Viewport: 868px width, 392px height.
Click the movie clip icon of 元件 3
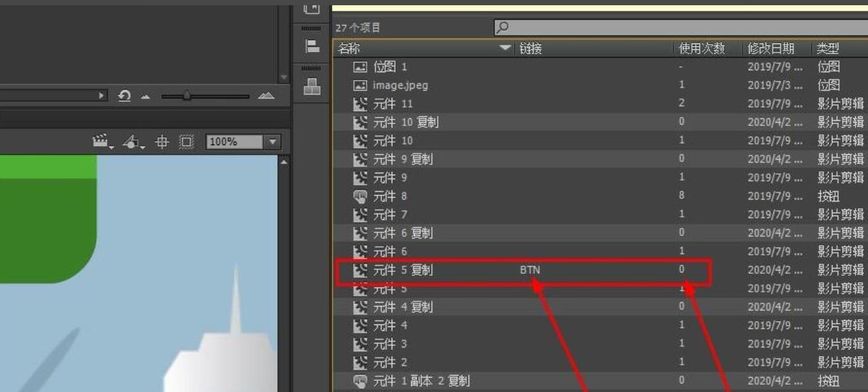tap(360, 343)
